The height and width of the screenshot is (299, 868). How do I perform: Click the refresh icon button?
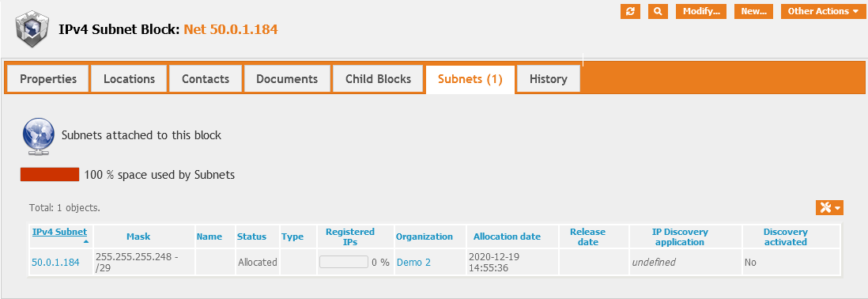[x=630, y=11]
